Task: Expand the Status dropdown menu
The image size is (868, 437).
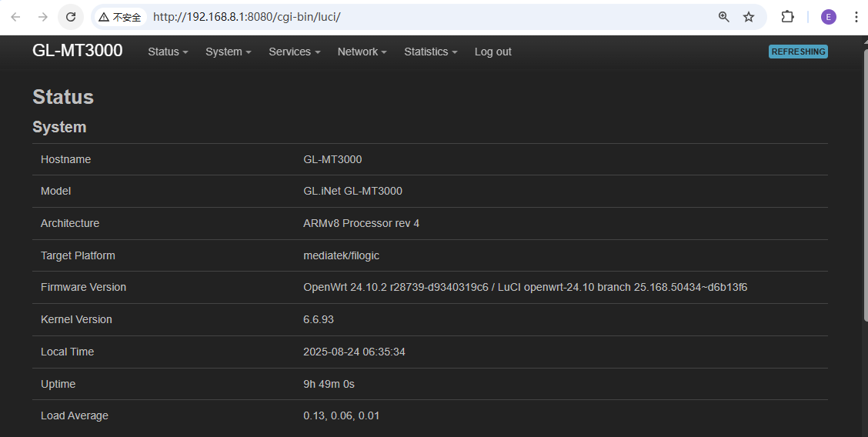Action: tap(168, 52)
